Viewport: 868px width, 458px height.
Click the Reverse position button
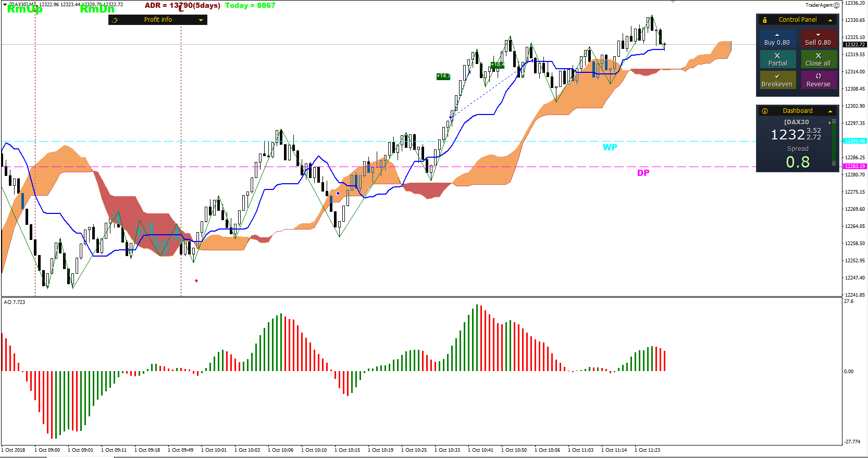click(819, 80)
